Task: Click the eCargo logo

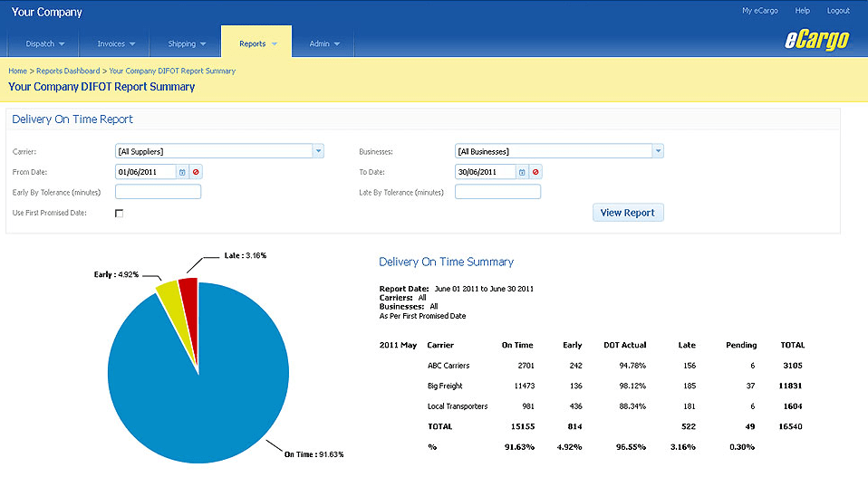Action: click(x=816, y=40)
